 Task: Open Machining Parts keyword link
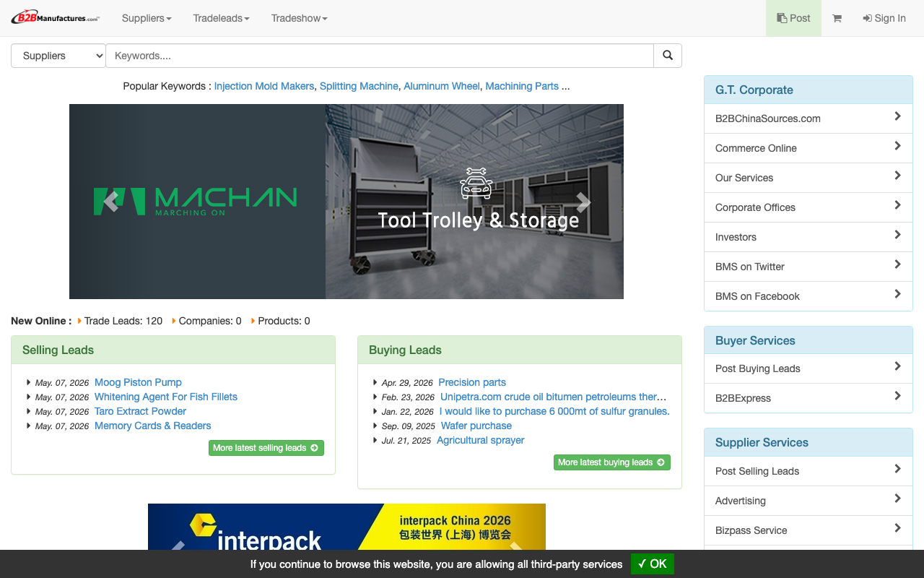(522, 86)
